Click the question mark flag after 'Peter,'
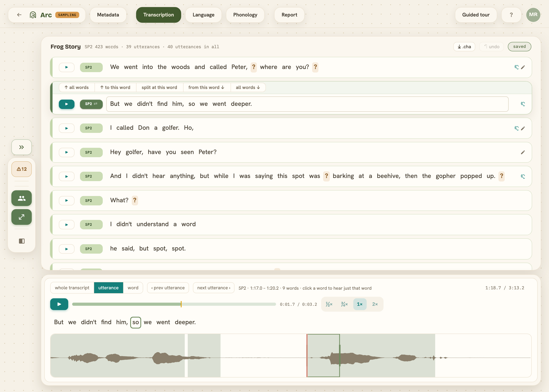Screen dimensions: 549x392 point(254,67)
